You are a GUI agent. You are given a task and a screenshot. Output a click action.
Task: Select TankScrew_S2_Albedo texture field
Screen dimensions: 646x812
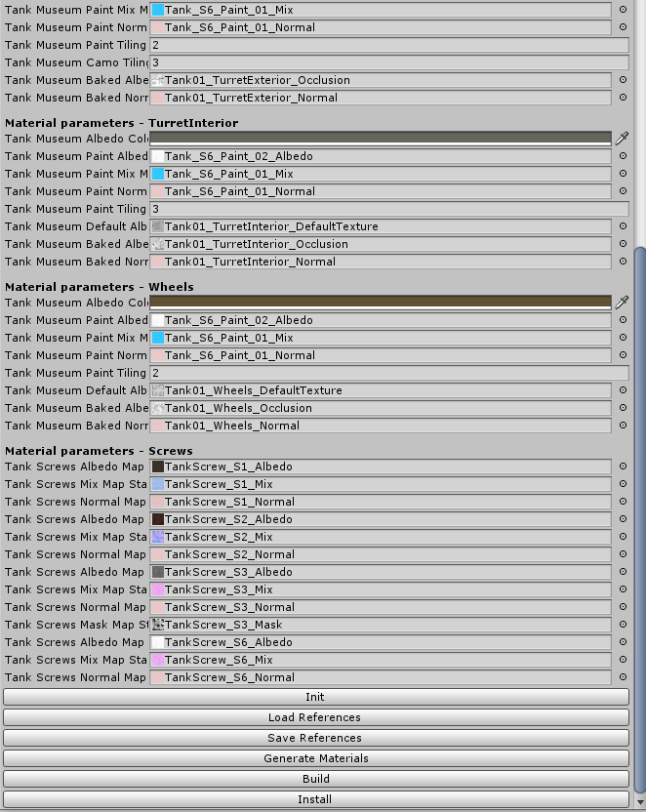tap(381, 519)
